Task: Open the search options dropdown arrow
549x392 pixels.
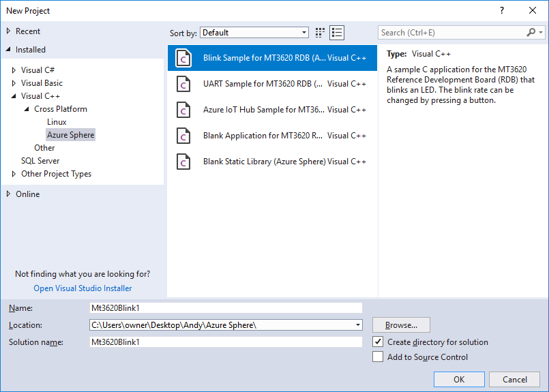Action: (541, 32)
